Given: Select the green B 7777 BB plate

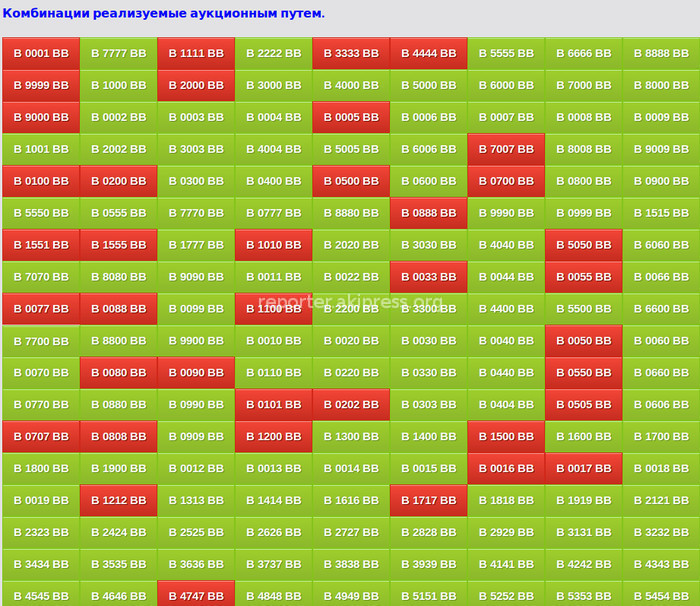Looking at the screenshot, I should pyautogui.click(x=118, y=53).
